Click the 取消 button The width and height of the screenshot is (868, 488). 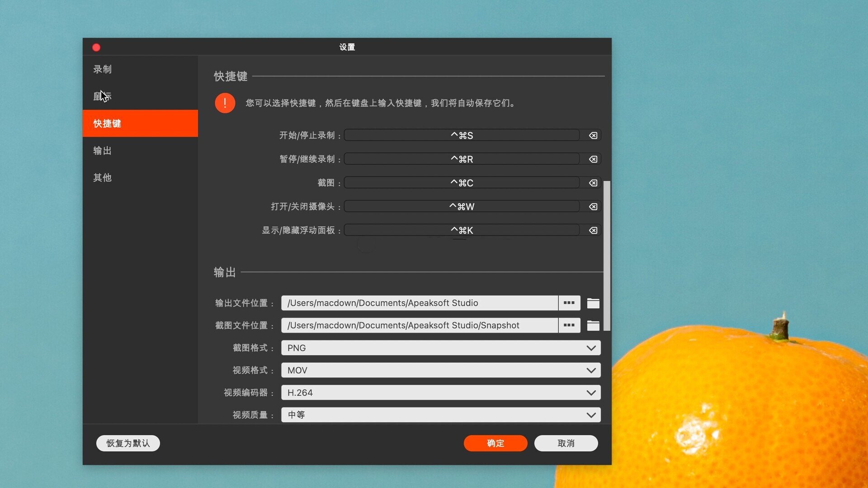click(x=566, y=443)
